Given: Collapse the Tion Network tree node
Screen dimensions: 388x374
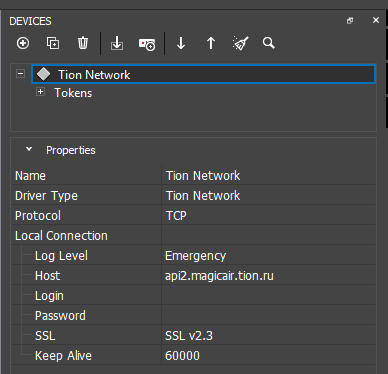Looking at the screenshot, I should point(20,73).
